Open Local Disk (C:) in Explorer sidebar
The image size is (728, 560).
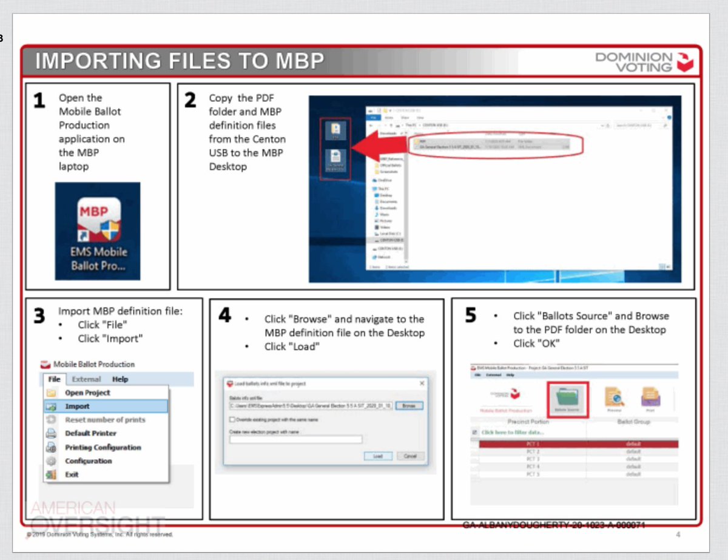click(388, 233)
